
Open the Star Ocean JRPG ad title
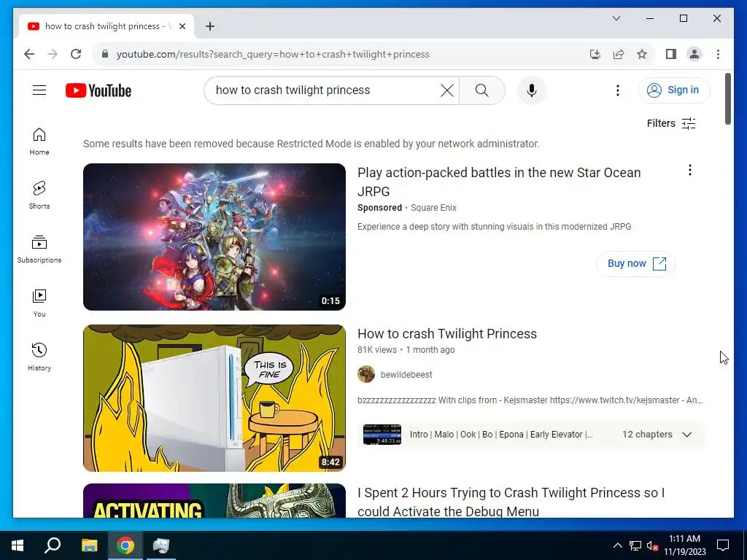click(x=499, y=182)
